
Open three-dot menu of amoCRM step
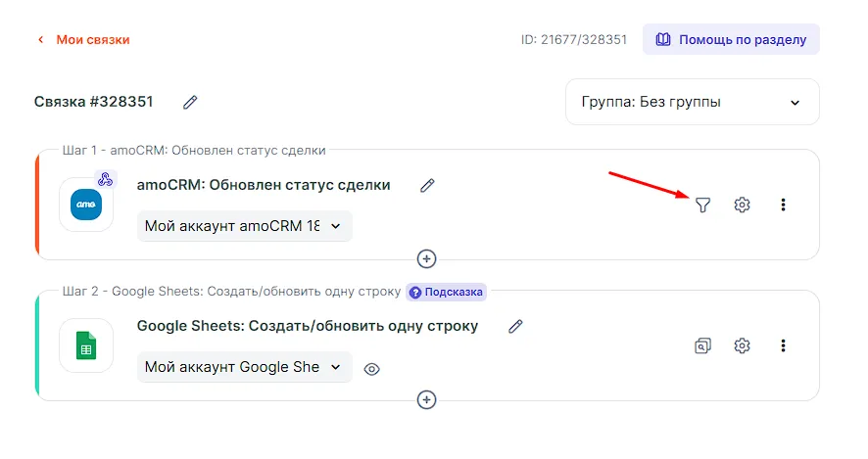783,205
